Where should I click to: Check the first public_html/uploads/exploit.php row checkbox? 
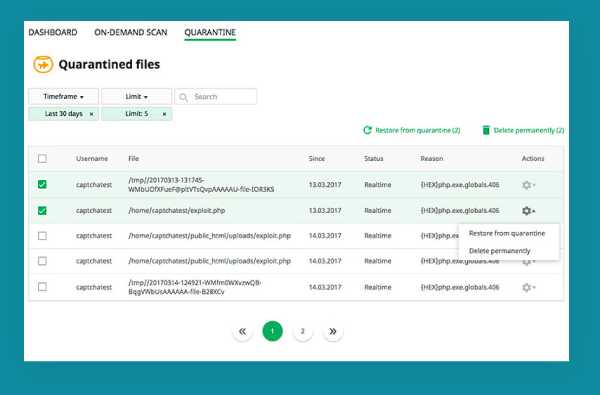tap(42, 236)
